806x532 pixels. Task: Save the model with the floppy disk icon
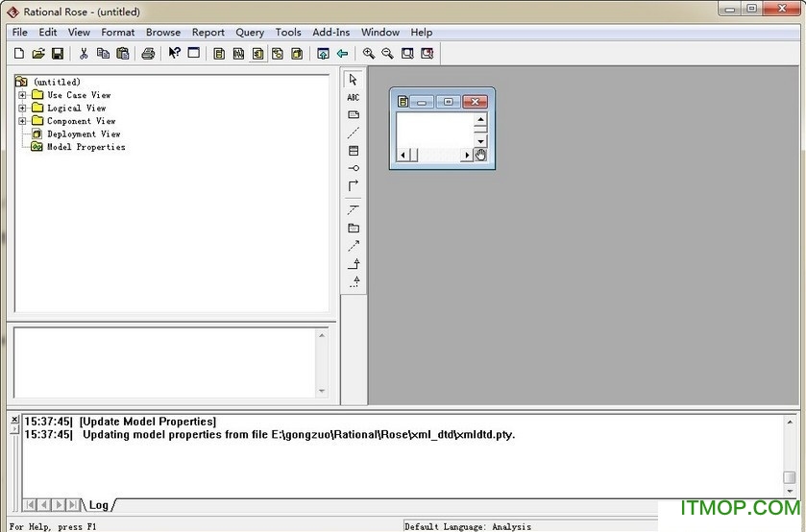coord(58,54)
